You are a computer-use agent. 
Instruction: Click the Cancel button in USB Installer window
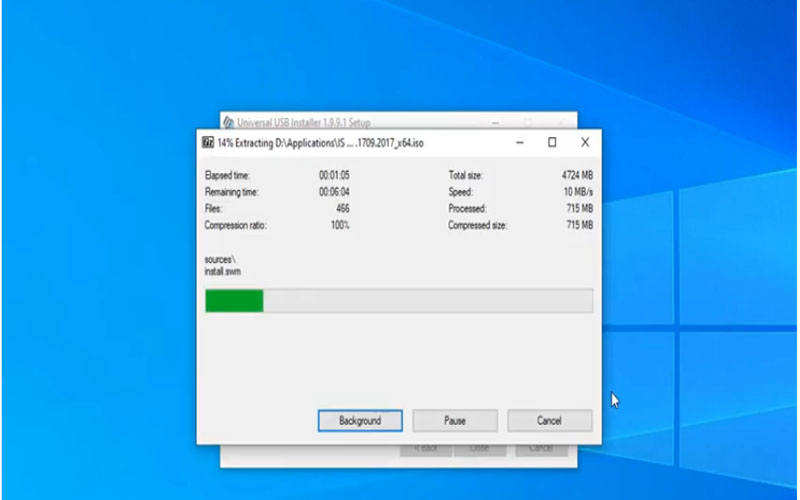[541, 448]
